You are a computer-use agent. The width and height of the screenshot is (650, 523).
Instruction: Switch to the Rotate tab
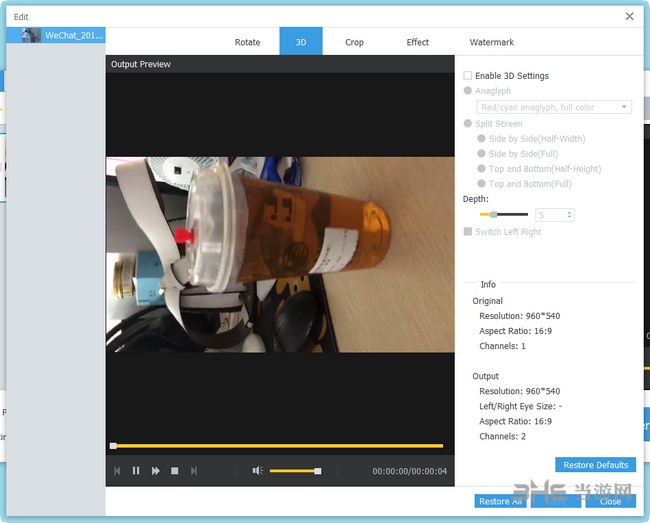[x=247, y=42]
